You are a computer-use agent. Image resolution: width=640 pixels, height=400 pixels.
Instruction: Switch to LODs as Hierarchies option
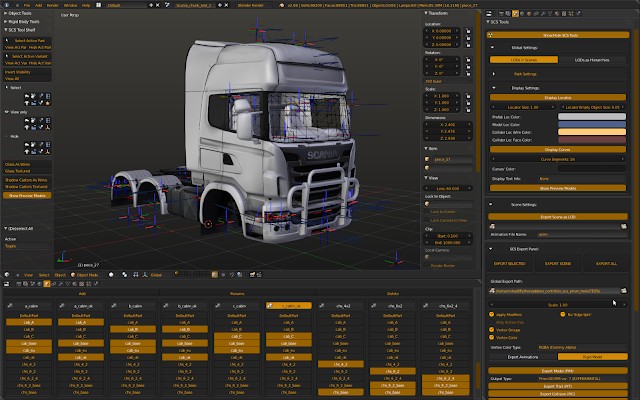[x=592, y=60]
